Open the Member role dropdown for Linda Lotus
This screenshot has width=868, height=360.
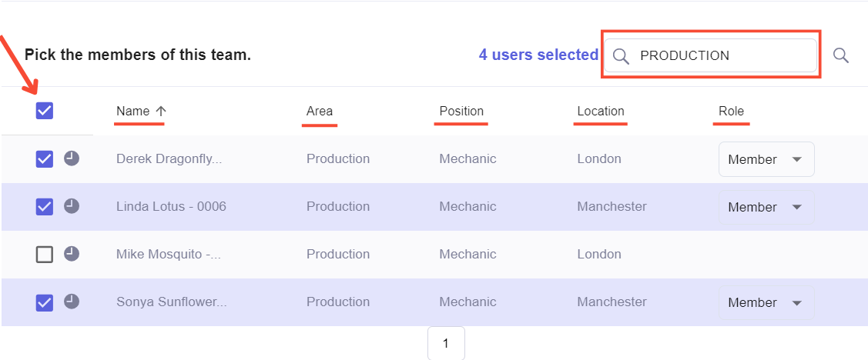tap(766, 207)
